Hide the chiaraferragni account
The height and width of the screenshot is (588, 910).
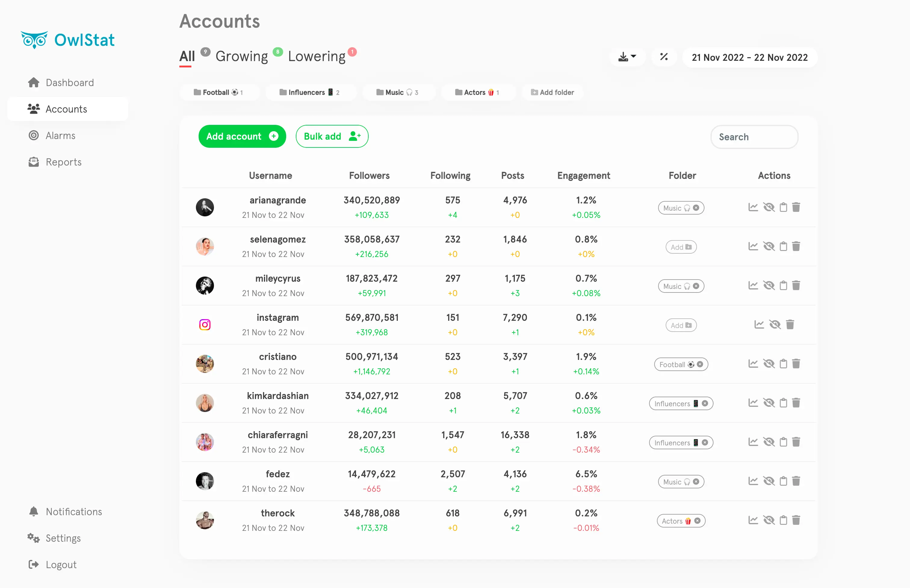click(x=769, y=442)
